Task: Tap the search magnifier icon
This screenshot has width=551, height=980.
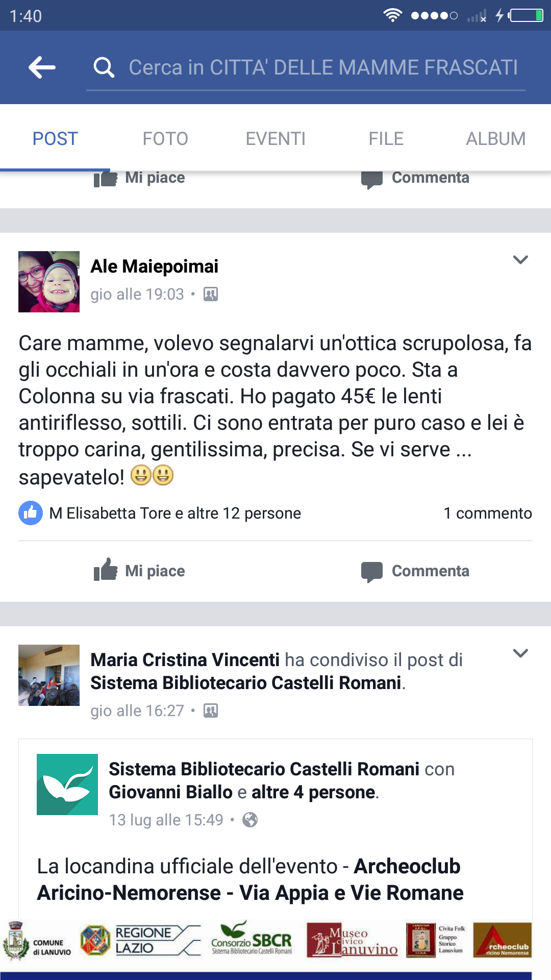Action: pos(104,67)
